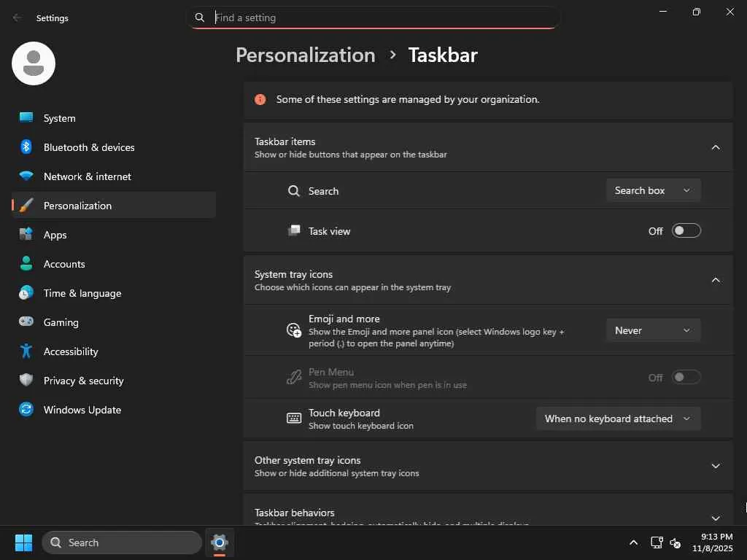Collapse the System tray icons section
This screenshot has height=560, width=747.
point(715,280)
